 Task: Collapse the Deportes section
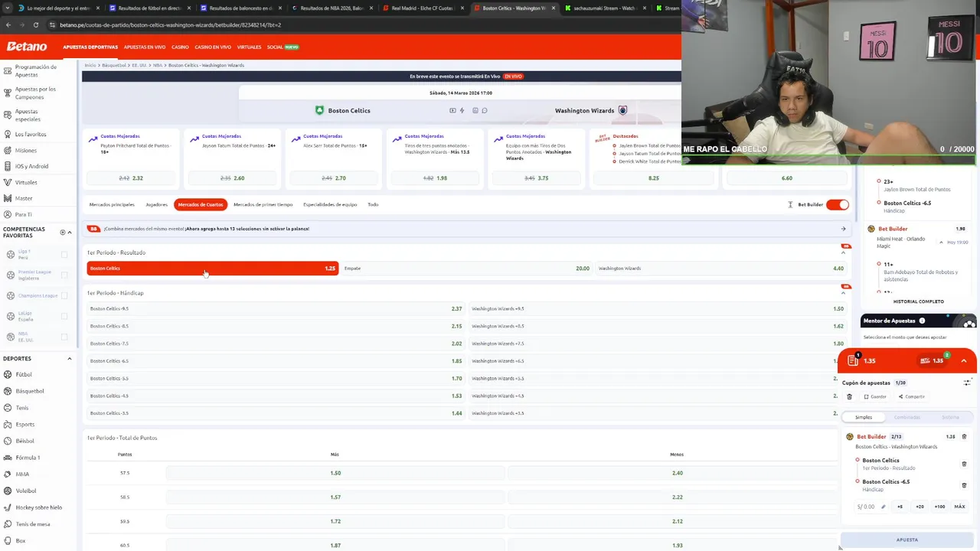pos(70,358)
